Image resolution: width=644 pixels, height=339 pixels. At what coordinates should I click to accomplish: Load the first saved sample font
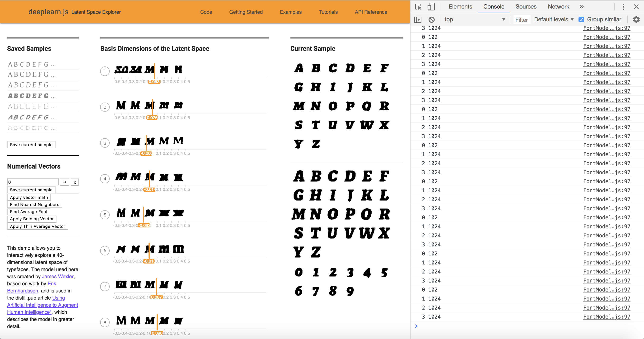(x=32, y=65)
